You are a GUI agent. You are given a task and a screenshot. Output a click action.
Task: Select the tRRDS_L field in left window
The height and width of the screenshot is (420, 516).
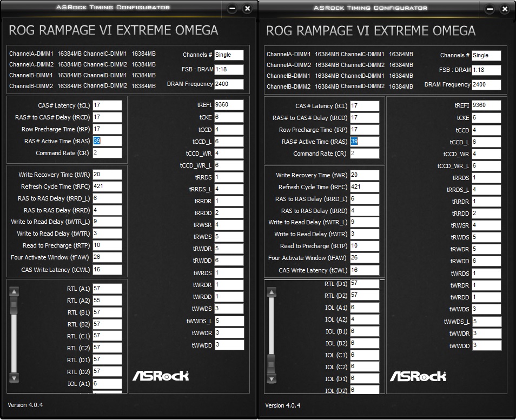229,189
